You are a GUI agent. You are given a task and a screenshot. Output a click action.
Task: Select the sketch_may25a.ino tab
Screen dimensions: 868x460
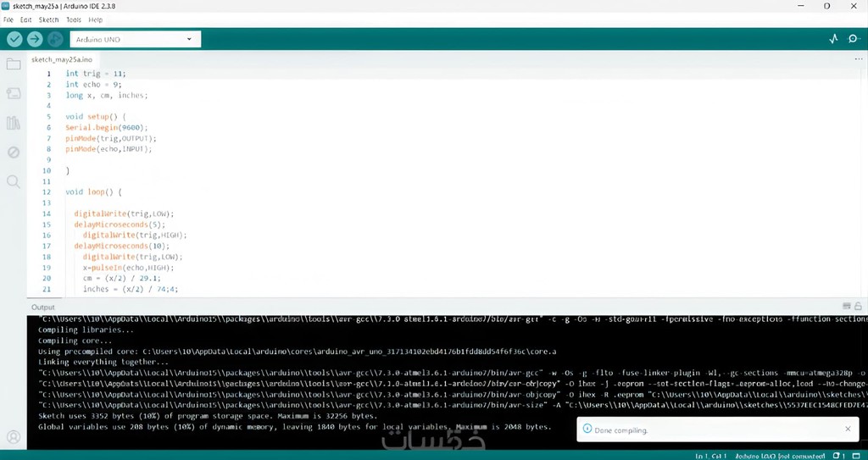pyautogui.click(x=62, y=59)
